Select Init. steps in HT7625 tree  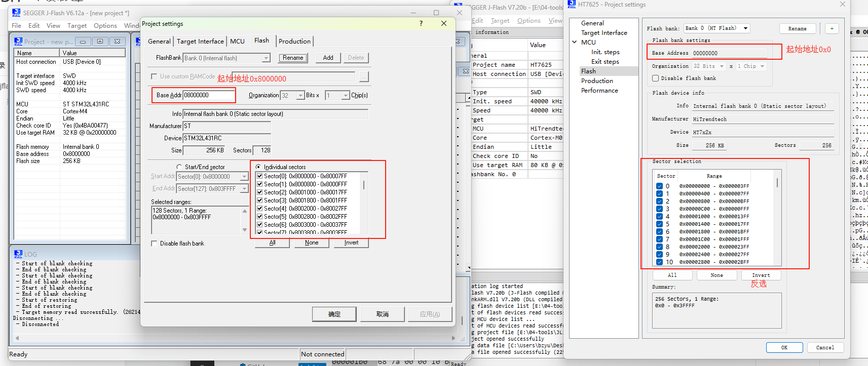(606, 52)
